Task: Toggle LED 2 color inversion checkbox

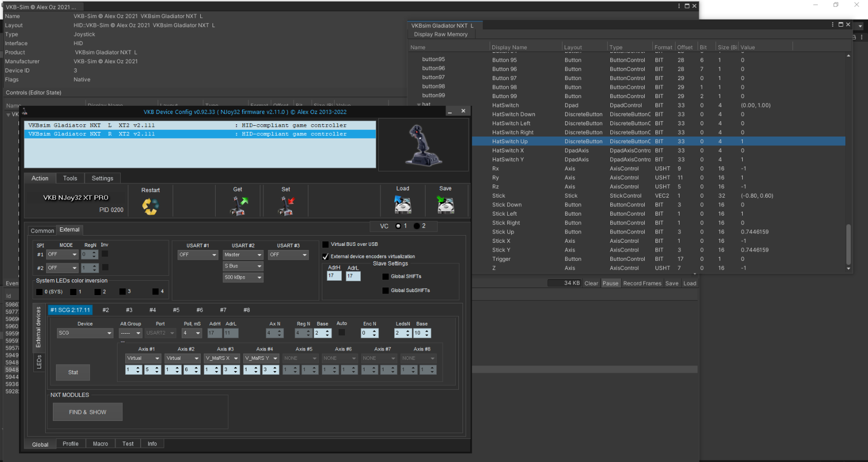Action: click(x=98, y=292)
